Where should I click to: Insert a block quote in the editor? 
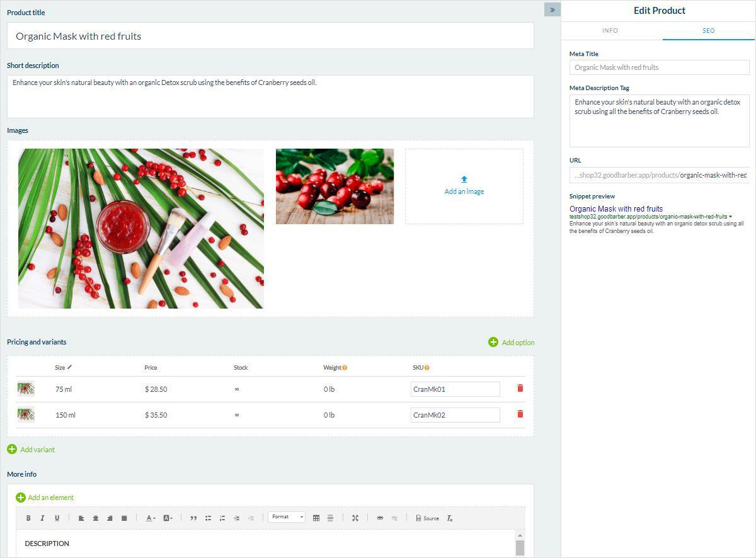(193, 518)
